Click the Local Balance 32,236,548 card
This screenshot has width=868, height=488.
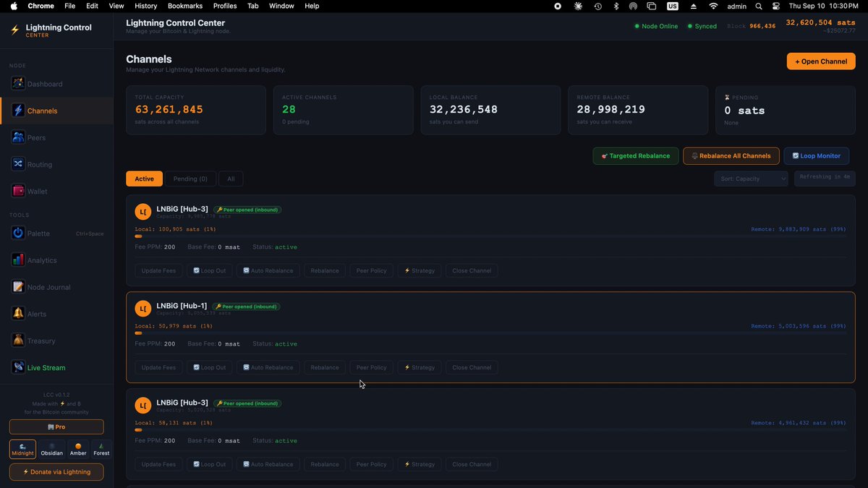(490, 110)
